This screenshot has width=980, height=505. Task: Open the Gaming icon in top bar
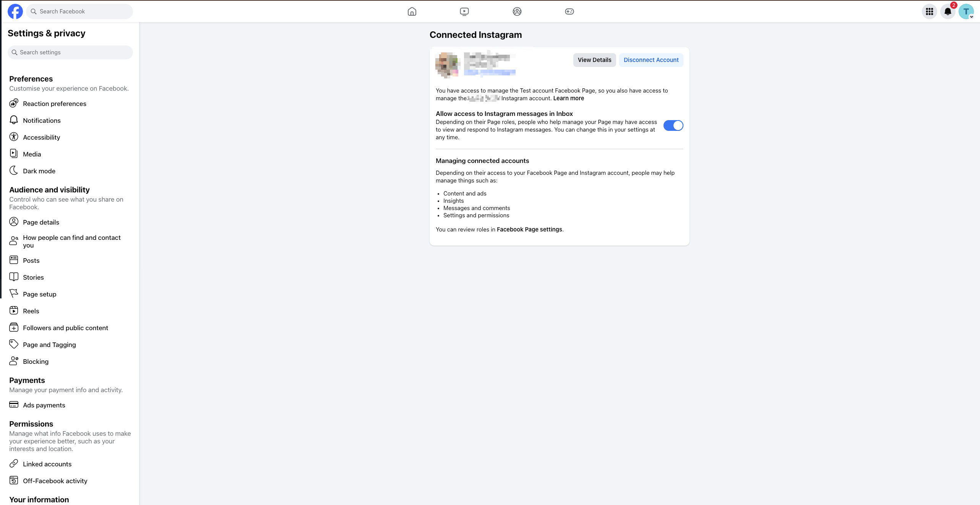pyautogui.click(x=570, y=11)
